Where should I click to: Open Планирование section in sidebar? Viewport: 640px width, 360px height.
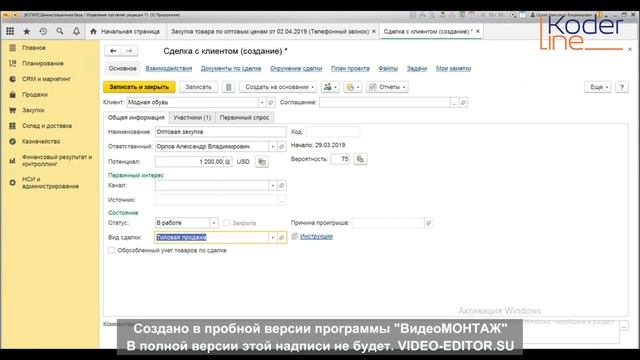click(43, 63)
